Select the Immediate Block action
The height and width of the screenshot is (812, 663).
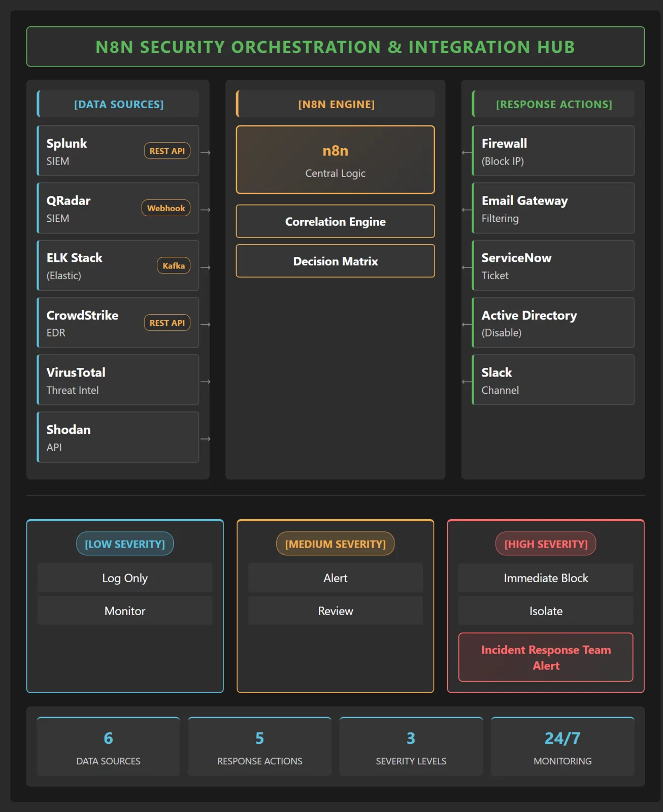pyautogui.click(x=546, y=578)
